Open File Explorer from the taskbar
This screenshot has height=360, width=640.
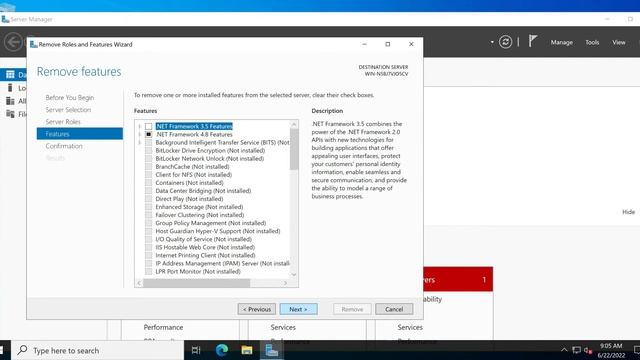[247, 350]
